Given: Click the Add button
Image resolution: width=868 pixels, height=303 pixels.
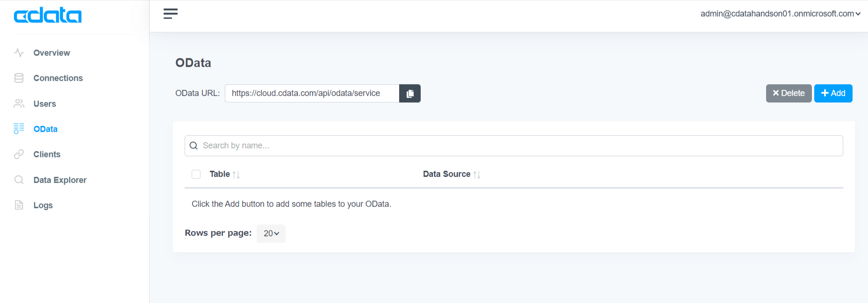Looking at the screenshot, I should 833,93.
